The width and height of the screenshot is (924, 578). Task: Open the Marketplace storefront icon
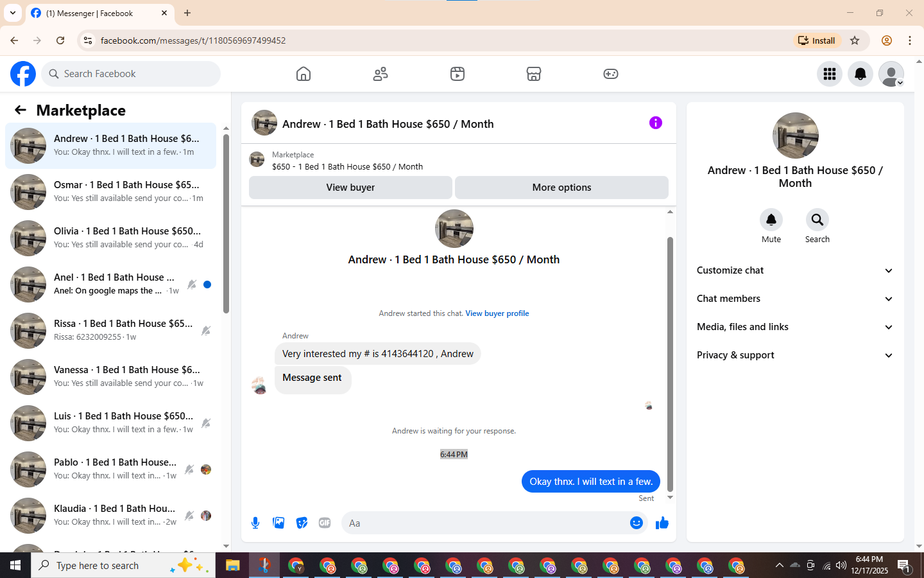coord(534,74)
